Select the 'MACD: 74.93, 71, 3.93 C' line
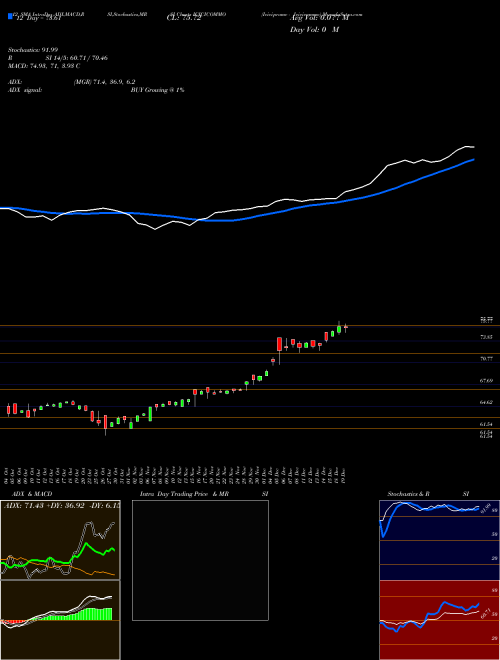Screen dimensions: 500x660 point(44,66)
